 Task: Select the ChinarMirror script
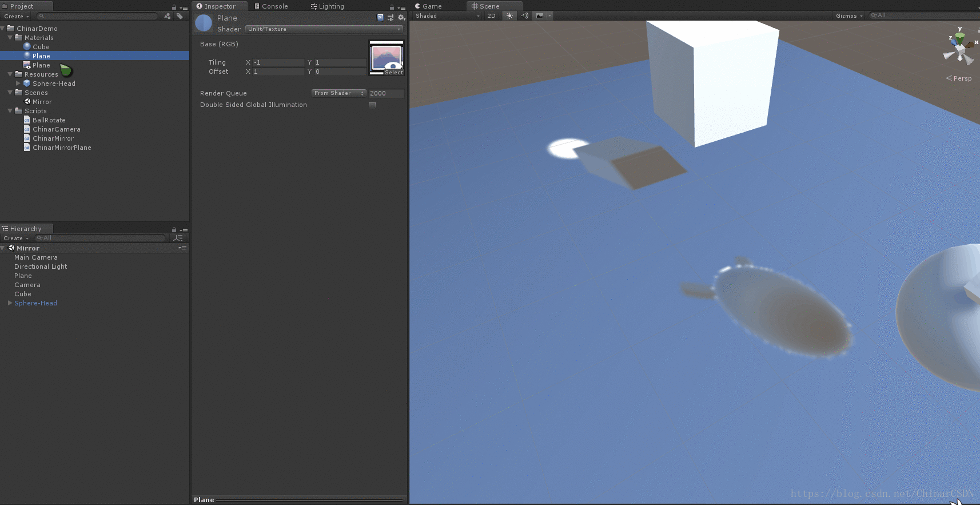[53, 138]
